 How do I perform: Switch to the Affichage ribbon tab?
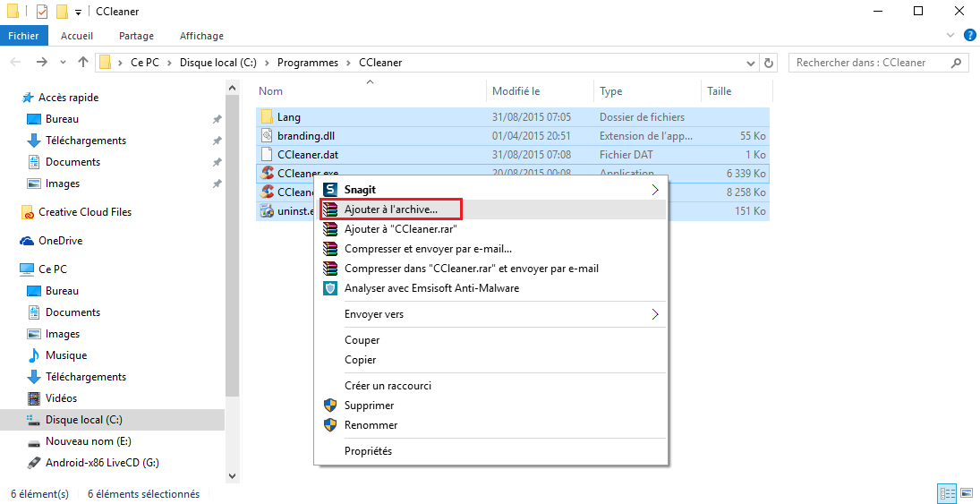pos(201,36)
